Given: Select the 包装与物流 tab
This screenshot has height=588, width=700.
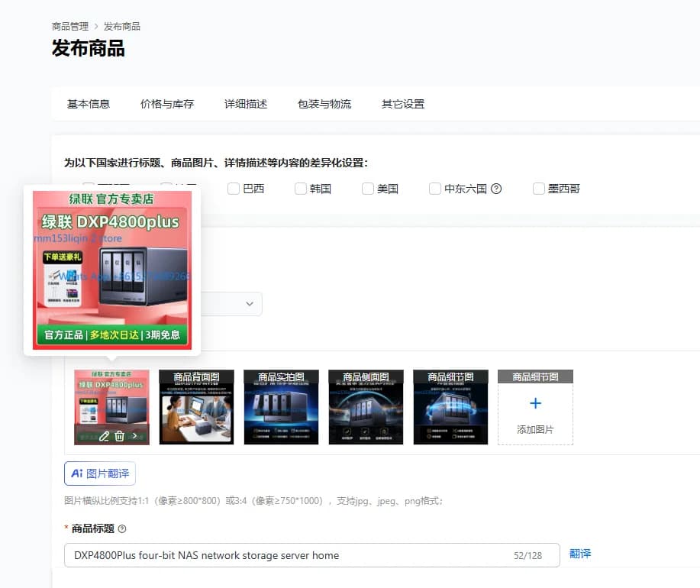Looking at the screenshot, I should tap(324, 104).
